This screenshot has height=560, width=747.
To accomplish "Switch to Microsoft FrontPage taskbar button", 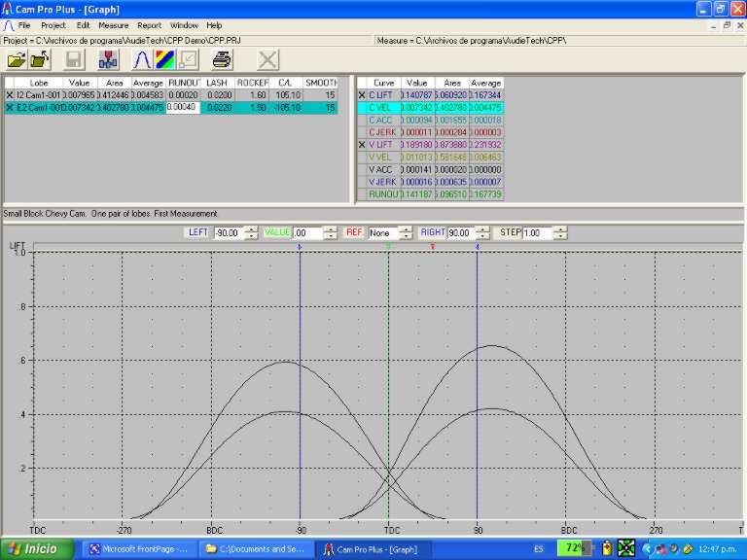I will click(x=139, y=548).
